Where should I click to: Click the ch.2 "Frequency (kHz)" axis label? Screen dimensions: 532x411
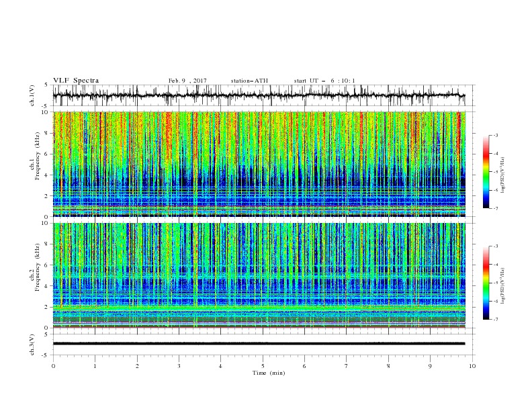[x=38, y=267]
